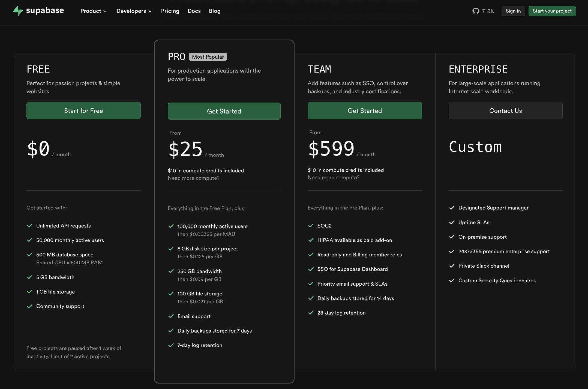Click checkmark beside Daily backups for 14 days
Image resolution: width=588 pixels, height=389 pixels.
click(x=311, y=298)
